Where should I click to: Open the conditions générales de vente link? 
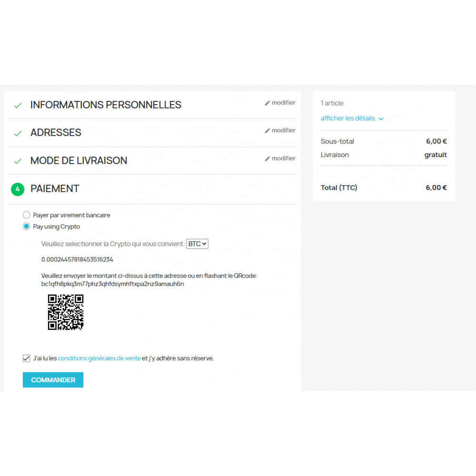[x=99, y=358]
